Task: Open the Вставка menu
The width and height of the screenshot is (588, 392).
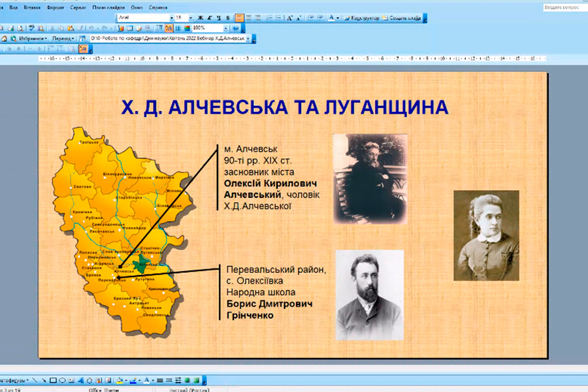Action: pyautogui.click(x=31, y=7)
